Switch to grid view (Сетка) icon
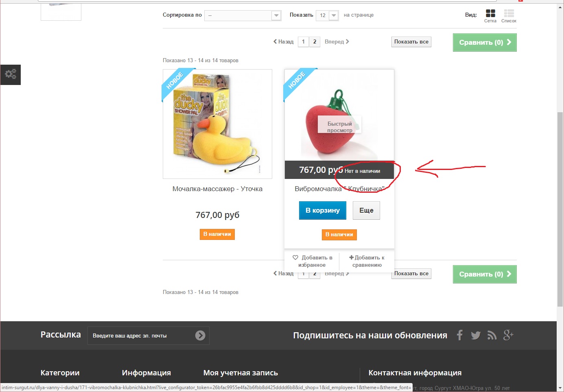Screen dimensions: 564x392 tap(490, 13)
